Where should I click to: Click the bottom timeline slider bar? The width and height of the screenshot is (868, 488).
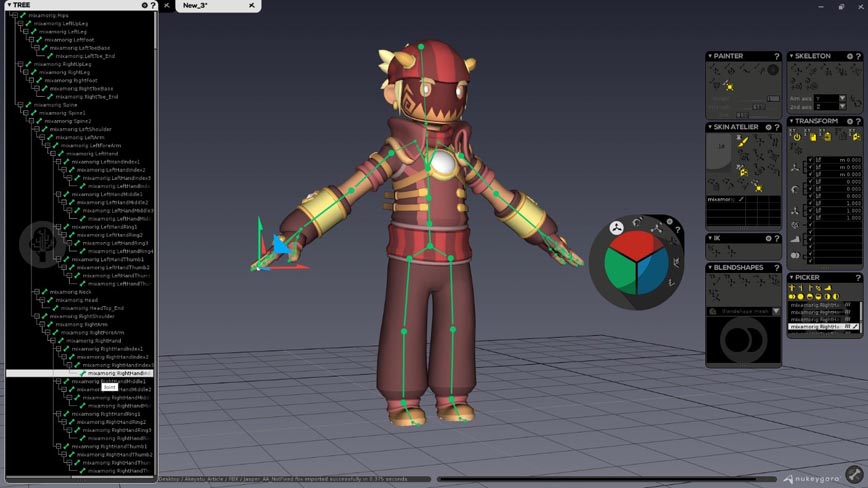pyautogui.click(x=608, y=479)
